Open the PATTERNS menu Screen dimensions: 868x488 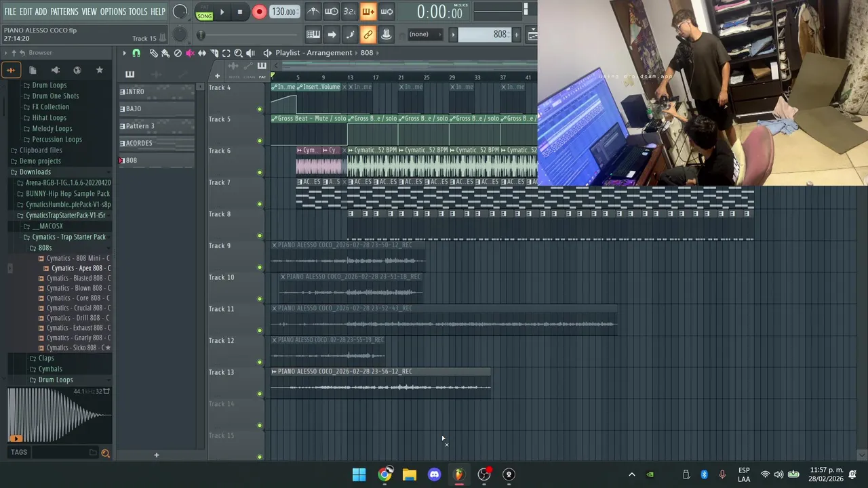coord(64,12)
